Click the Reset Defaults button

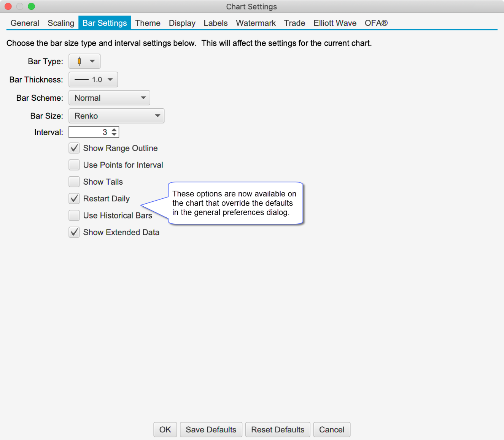pos(278,430)
